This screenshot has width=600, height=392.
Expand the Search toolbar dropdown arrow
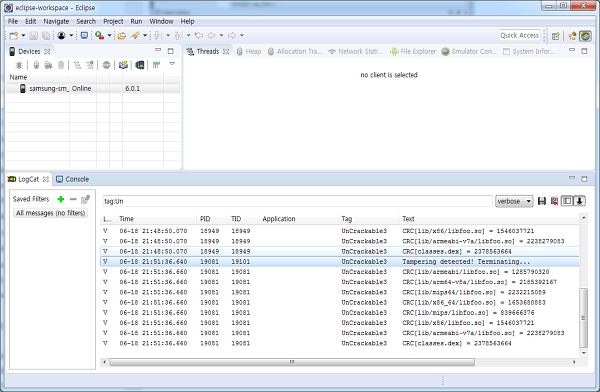pos(145,36)
